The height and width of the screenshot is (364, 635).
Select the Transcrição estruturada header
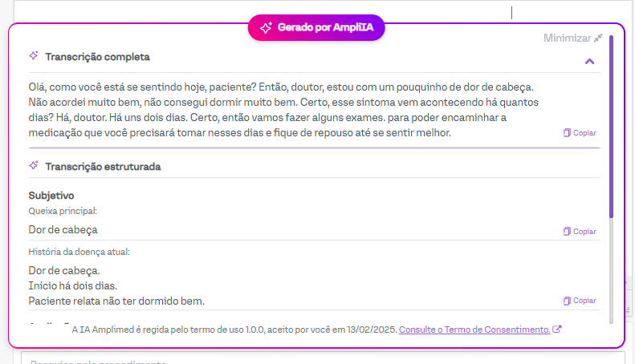point(103,167)
